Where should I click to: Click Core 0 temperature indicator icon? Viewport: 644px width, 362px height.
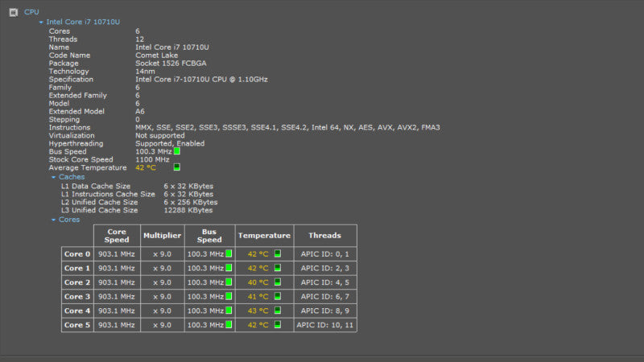tap(278, 253)
